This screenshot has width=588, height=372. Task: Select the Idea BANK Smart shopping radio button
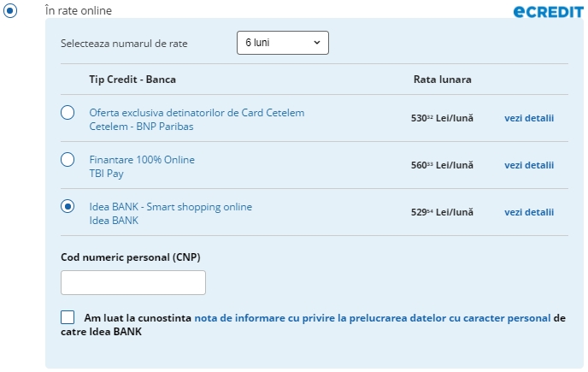tap(68, 206)
